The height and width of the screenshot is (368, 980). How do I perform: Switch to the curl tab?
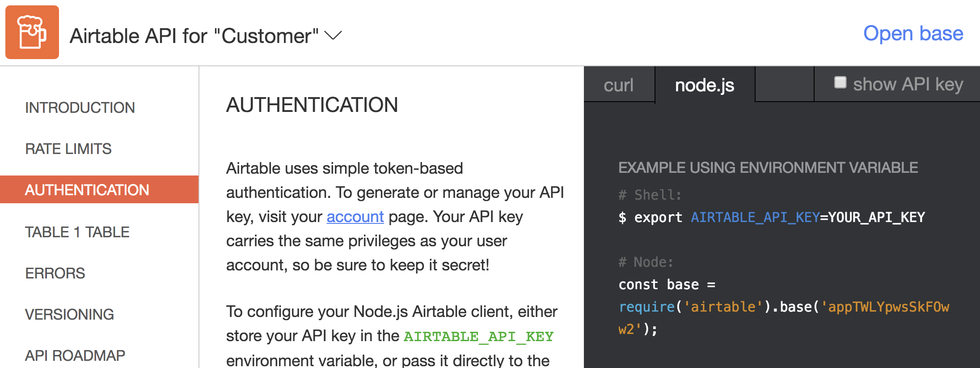click(619, 85)
